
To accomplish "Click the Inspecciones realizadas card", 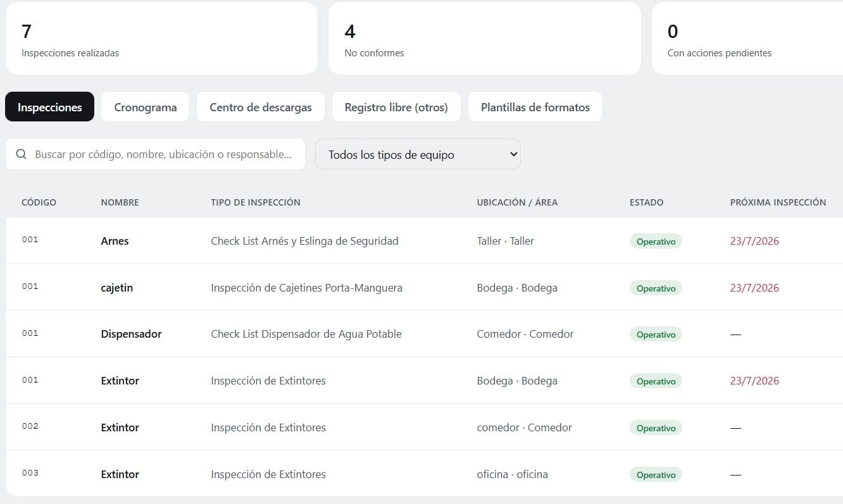I will [x=161, y=38].
